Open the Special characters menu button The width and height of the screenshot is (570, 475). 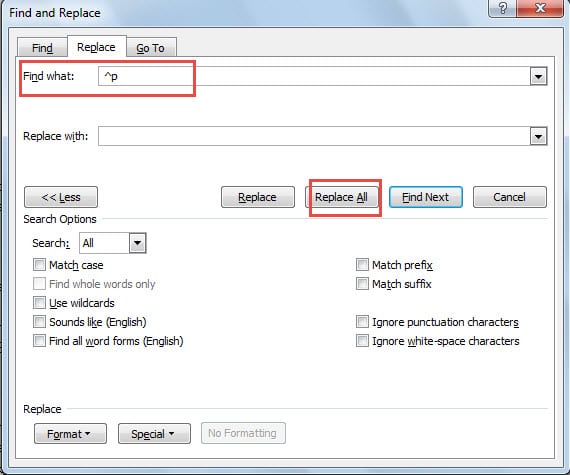tap(154, 434)
